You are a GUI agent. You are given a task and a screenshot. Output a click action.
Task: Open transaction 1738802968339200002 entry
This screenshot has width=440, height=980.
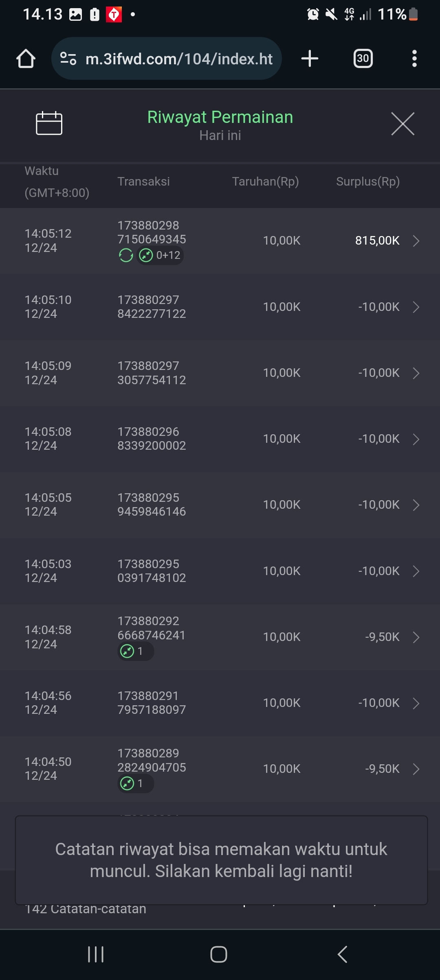pos(152,439)
